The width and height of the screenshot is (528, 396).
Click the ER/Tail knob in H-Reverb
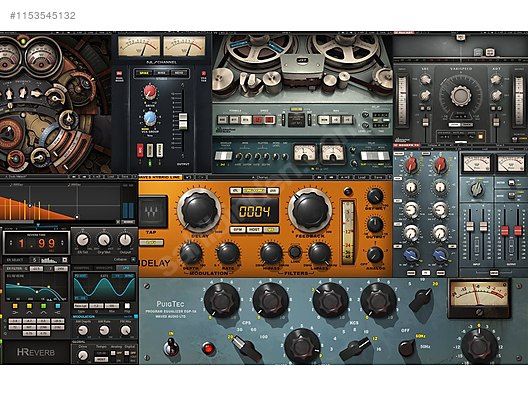click(x=82, y=240)
